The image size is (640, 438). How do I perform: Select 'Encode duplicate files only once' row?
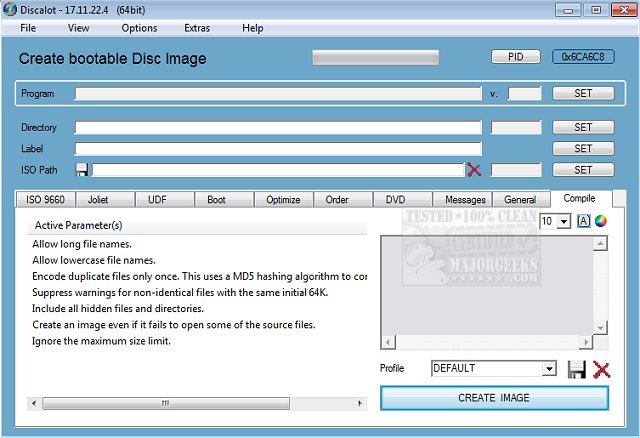(x=199, y=276)
